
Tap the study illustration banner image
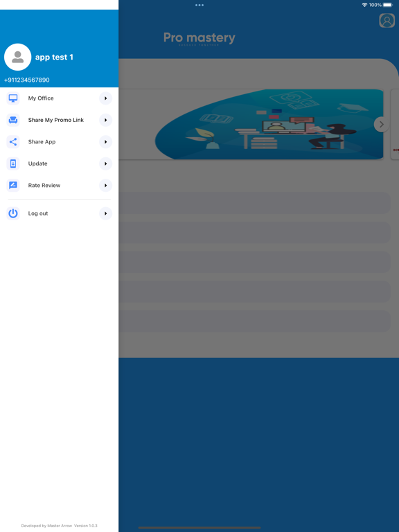[269, 124]
